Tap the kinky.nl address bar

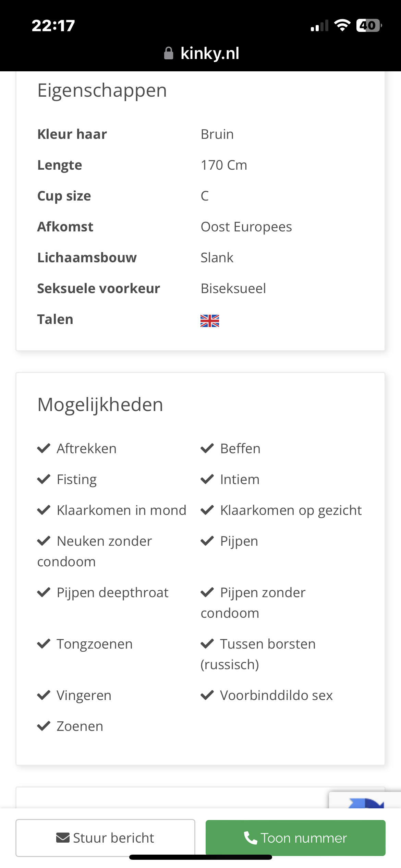(x=202, y=53)
